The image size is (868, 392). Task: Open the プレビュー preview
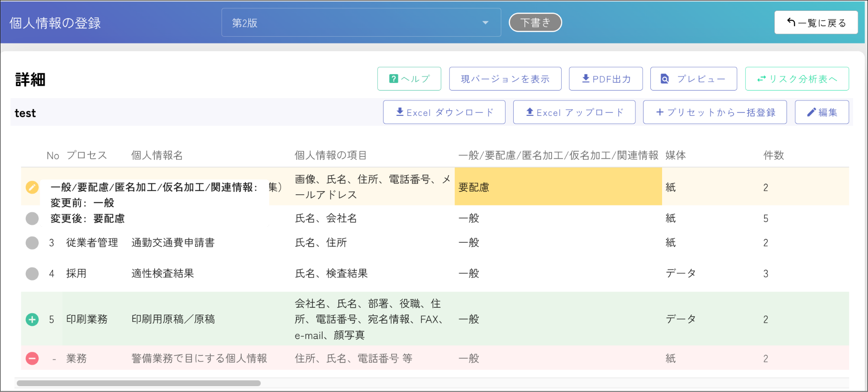tap(693, 79)
